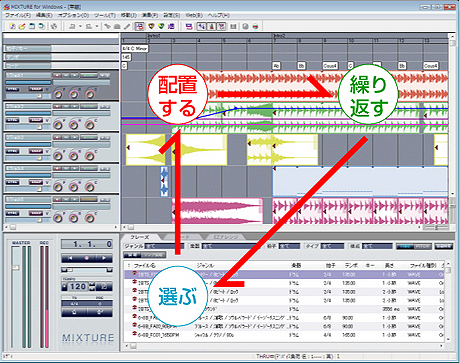The height and width of the screenshot is (363, 460).
Task: Click the green shield toolbar icon
Action: (x=161, y=26)
